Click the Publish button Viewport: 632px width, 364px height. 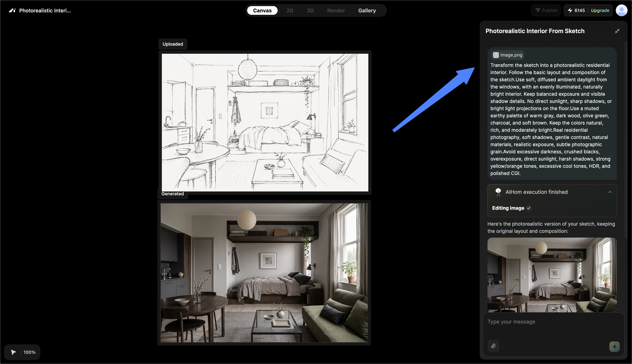546,11
